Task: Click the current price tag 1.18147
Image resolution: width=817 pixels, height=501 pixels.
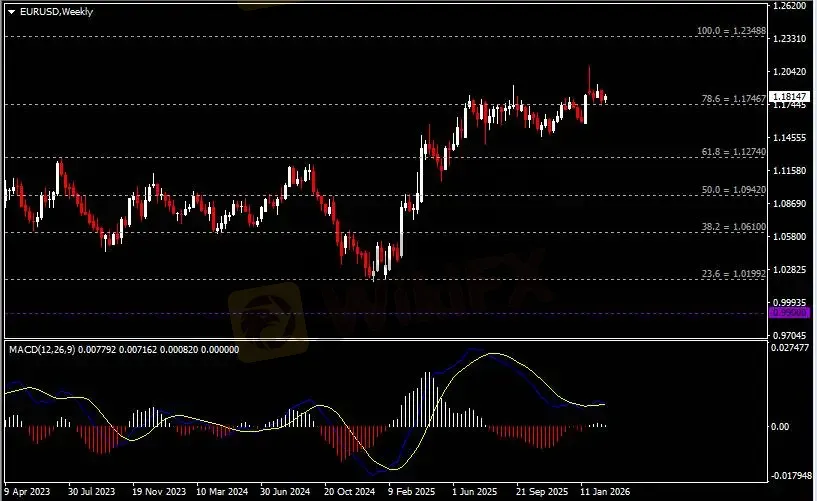Action: (789, 96)
